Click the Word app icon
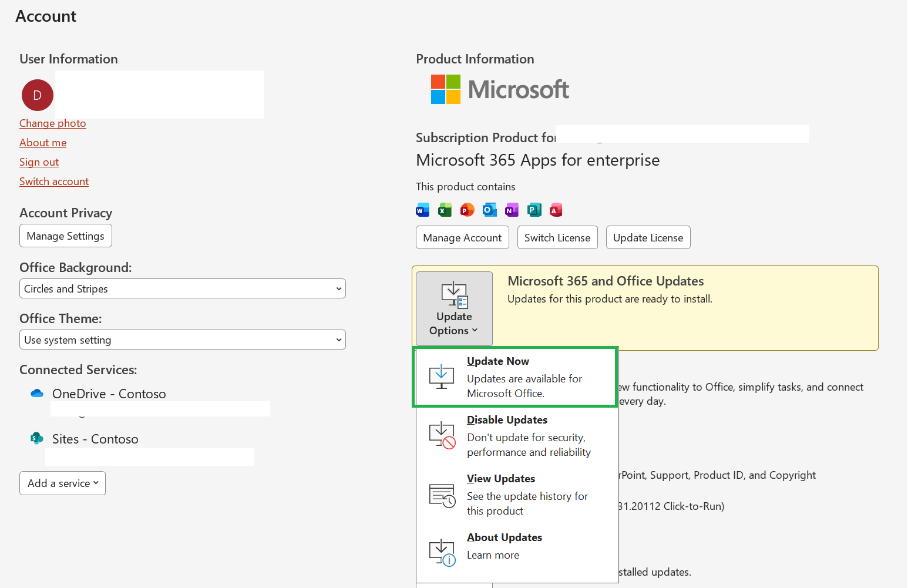The image size is (908, 588). pyautogui.click(x=423, y=210)
